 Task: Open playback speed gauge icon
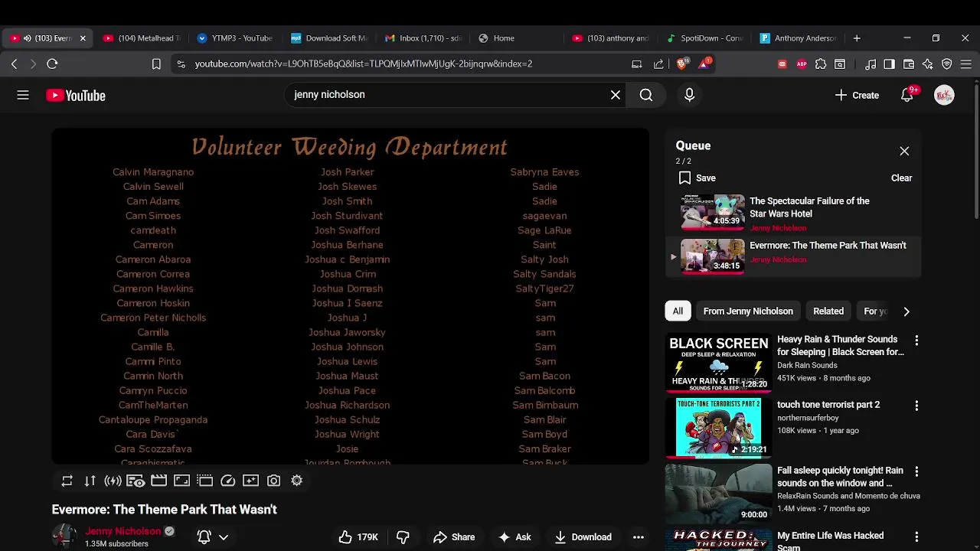pyautogui.click(x=227, y=481)
